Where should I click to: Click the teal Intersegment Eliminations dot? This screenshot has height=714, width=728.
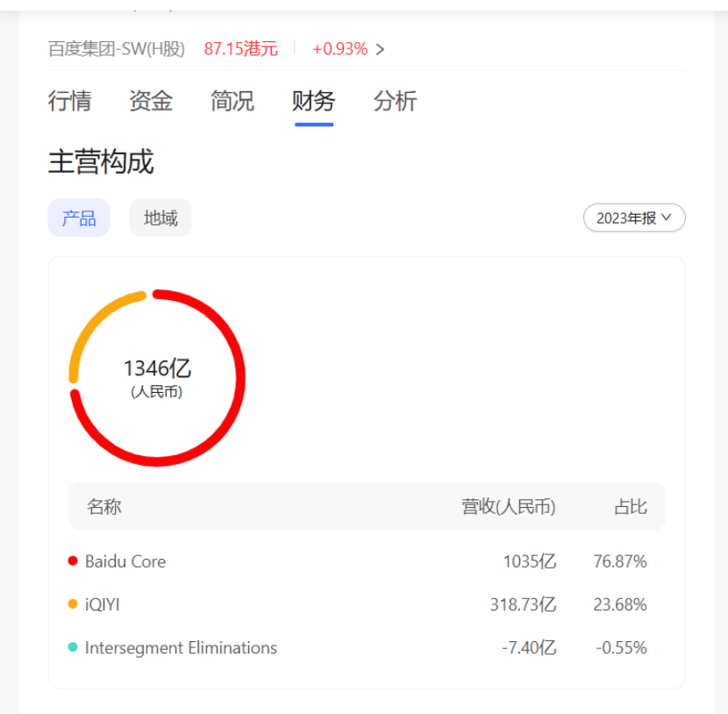[x=73, y=648]
